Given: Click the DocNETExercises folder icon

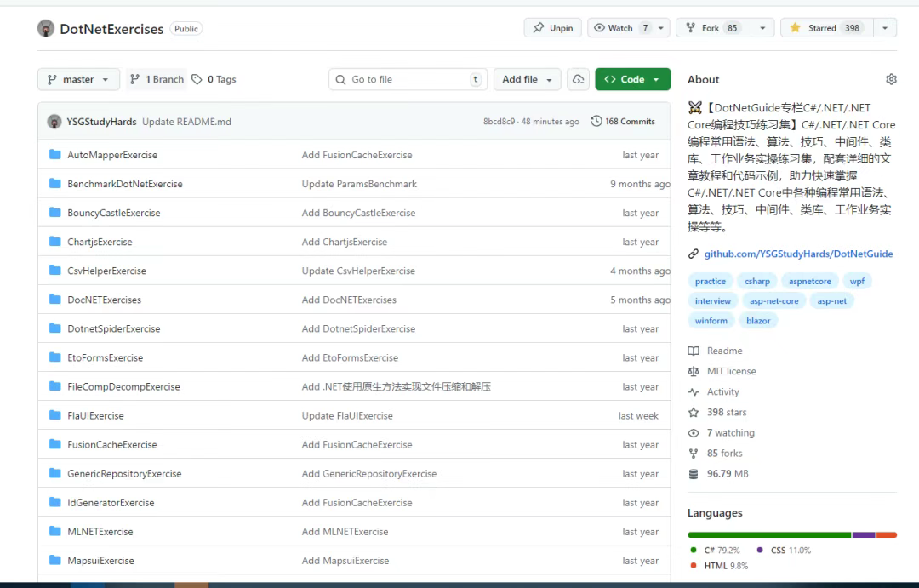Looking at the screenshot, I should click(55, 300).
